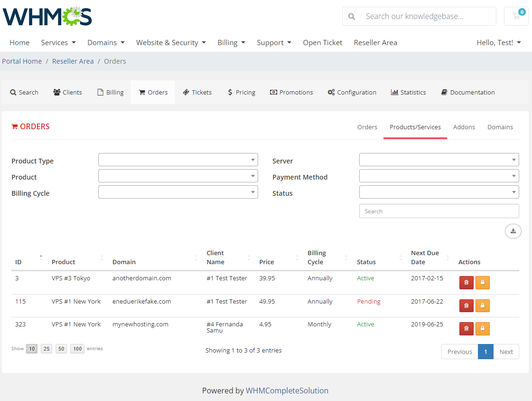The height and width of the screenshot is (401, 532).
Task: Sort table by Next Due Date column
Action: (x=431, y=258)
